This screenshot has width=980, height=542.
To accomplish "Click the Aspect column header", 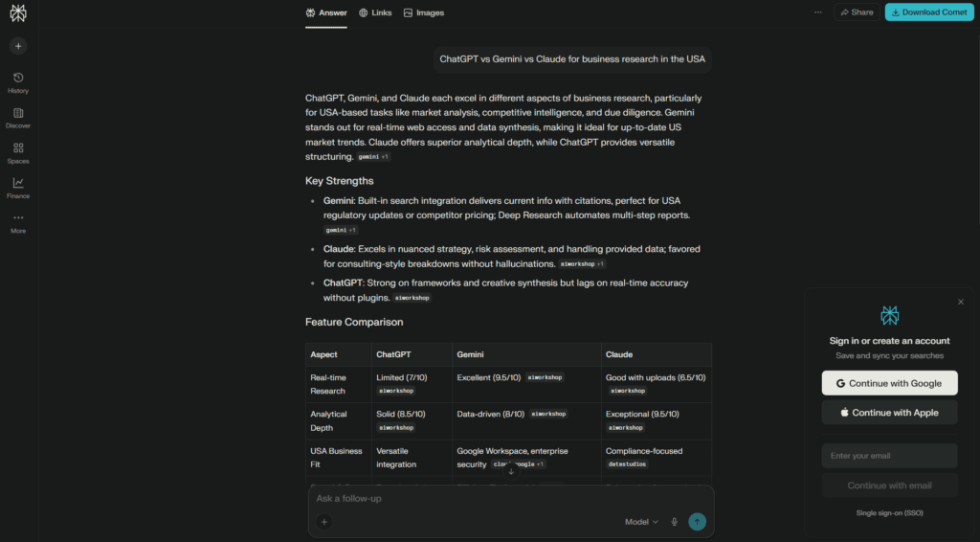I will tap(323, 354).
